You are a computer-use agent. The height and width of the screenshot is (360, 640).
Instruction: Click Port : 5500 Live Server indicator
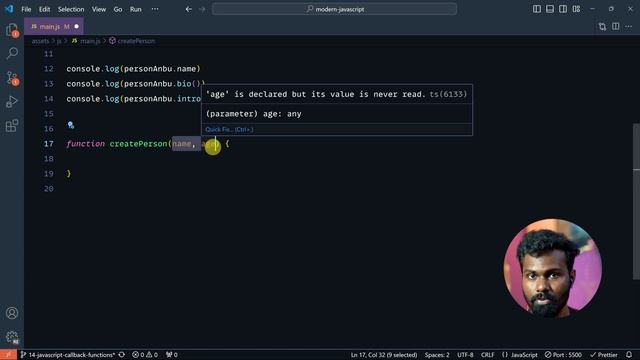click(563, 355)
